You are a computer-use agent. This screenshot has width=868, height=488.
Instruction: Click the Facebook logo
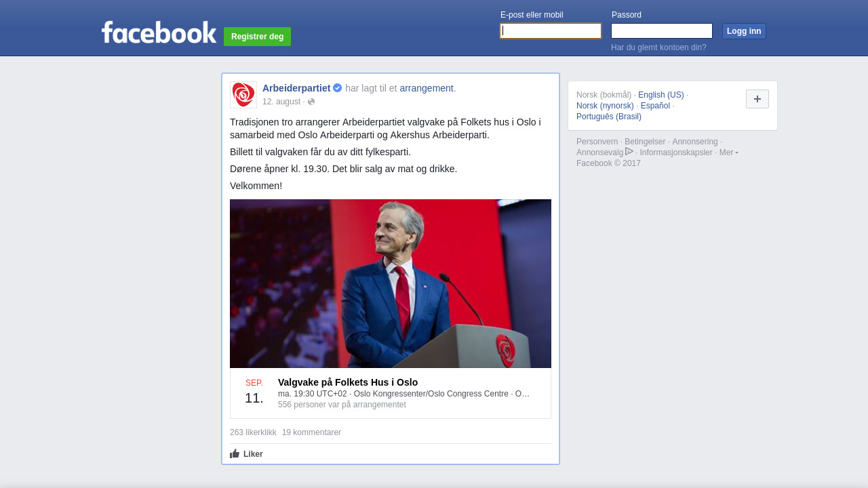pos(159,32)
